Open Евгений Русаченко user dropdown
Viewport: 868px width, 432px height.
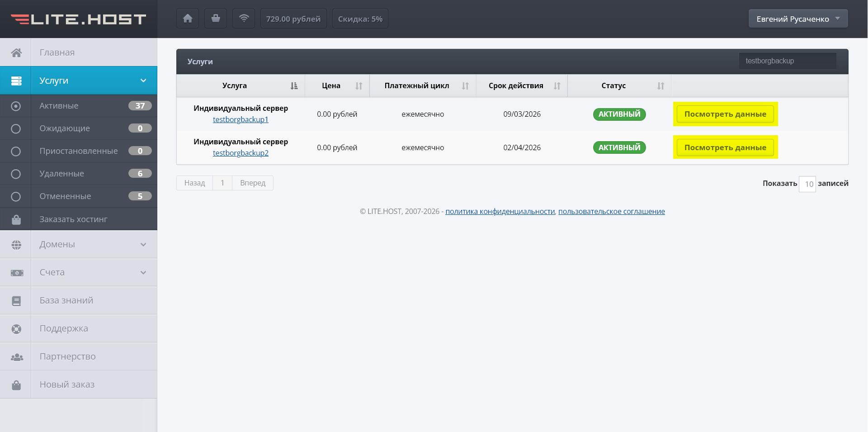pos(798,19)
